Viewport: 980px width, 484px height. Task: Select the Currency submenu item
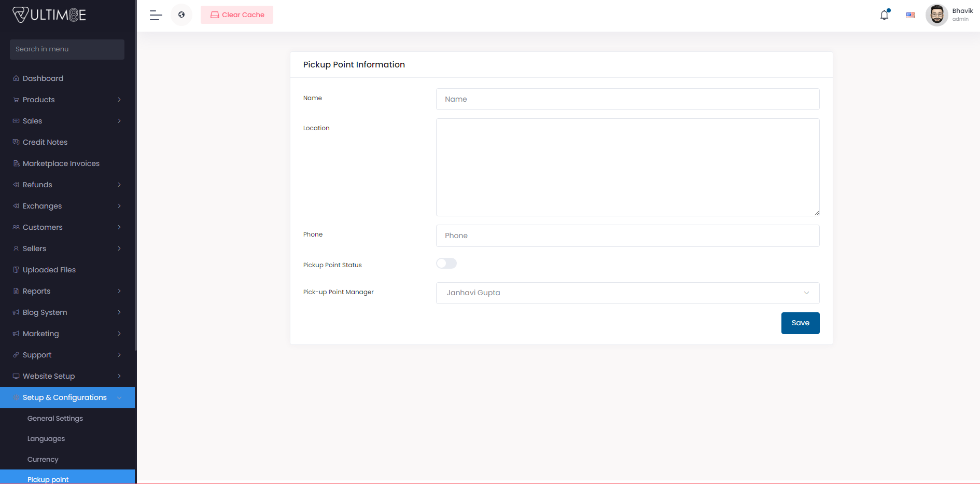pyautogui.click(x=43, y=460)
